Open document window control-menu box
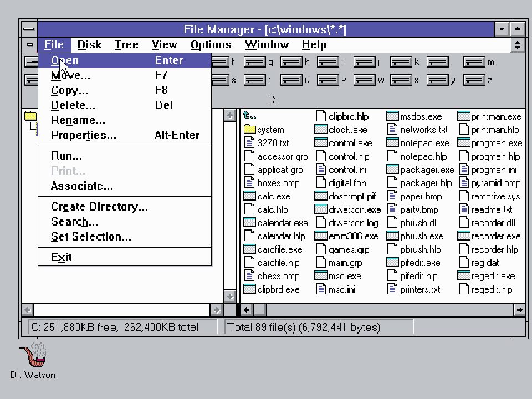This screenshot has height=399, width=532. [x=29, y=44]
